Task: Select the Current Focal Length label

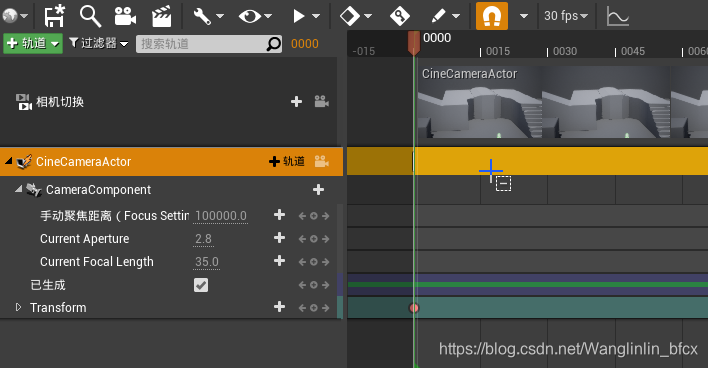Action: click(x=97, y=262)
